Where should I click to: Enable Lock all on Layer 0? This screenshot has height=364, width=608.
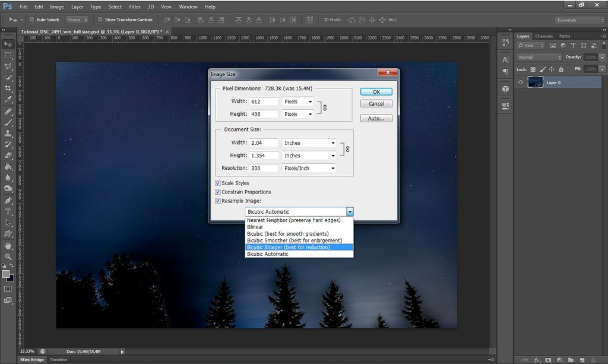point(561,69)
